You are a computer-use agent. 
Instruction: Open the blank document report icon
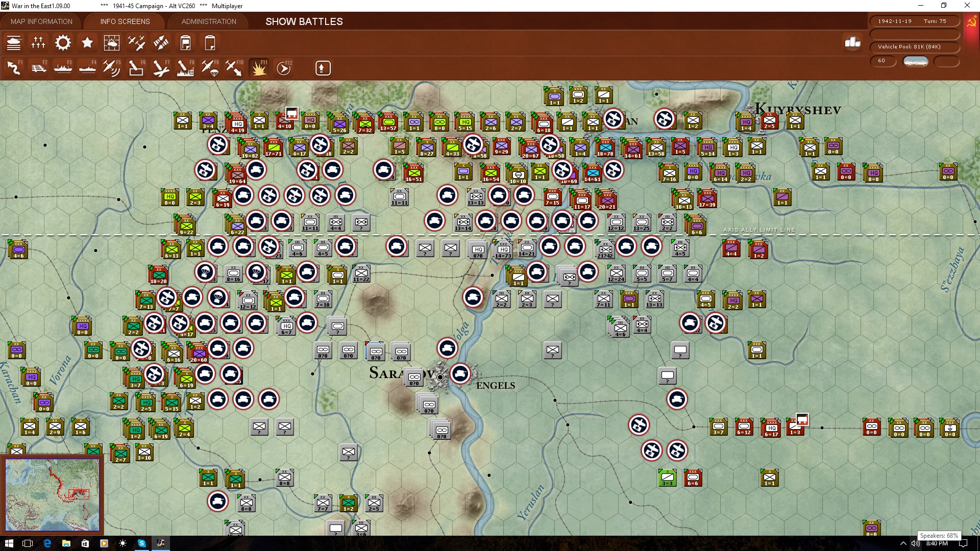[x=210, y=43]
